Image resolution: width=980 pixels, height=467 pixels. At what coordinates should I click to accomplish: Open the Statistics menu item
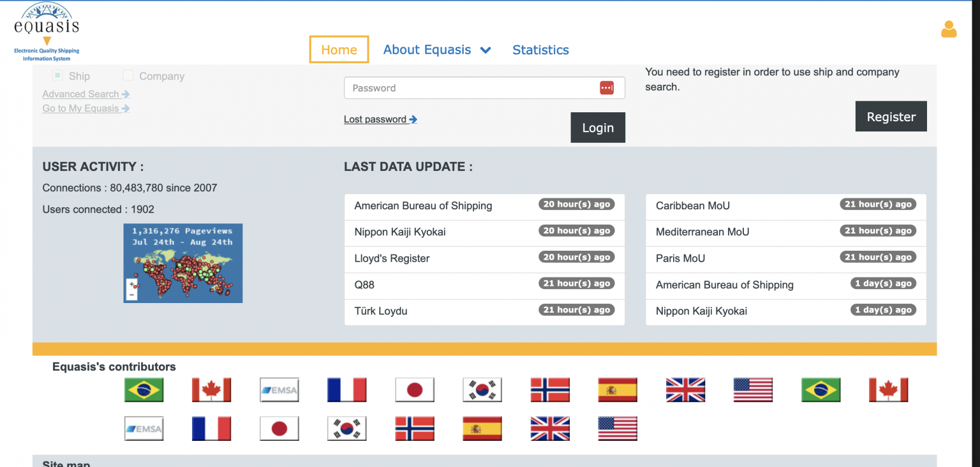coord(540,49)
